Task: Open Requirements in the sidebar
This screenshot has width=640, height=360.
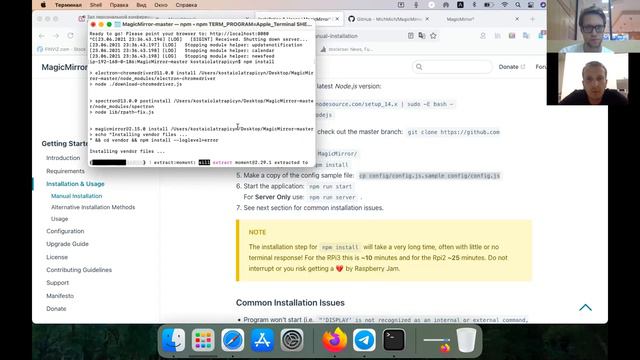Action: click(x=65, y=171)
